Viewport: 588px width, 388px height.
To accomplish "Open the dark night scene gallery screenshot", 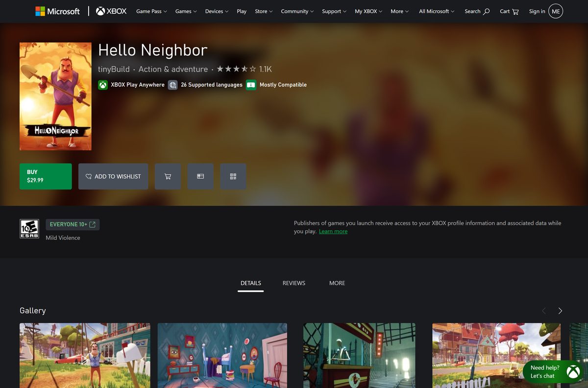I will point(359,356).
